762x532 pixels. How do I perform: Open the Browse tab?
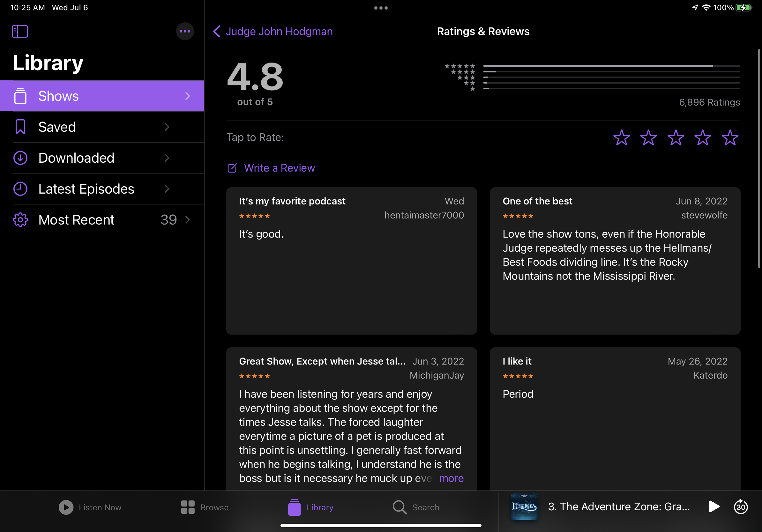(205, 507)
